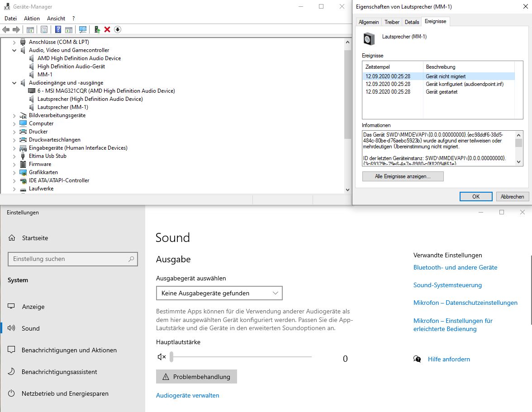The width and height of the screenshot is (532, 412).
Task: Click the device tree scrollbar down arrow
Action: coord(347,190)
